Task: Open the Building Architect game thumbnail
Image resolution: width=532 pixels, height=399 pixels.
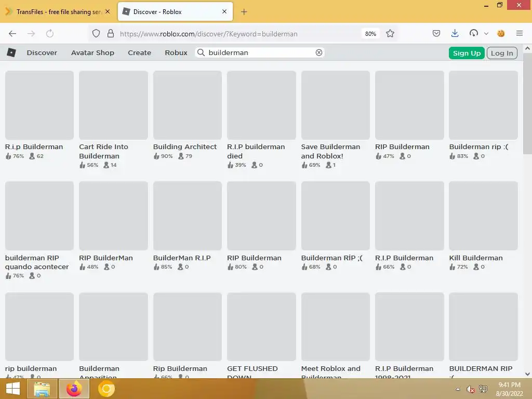Action: pos(187,105)
